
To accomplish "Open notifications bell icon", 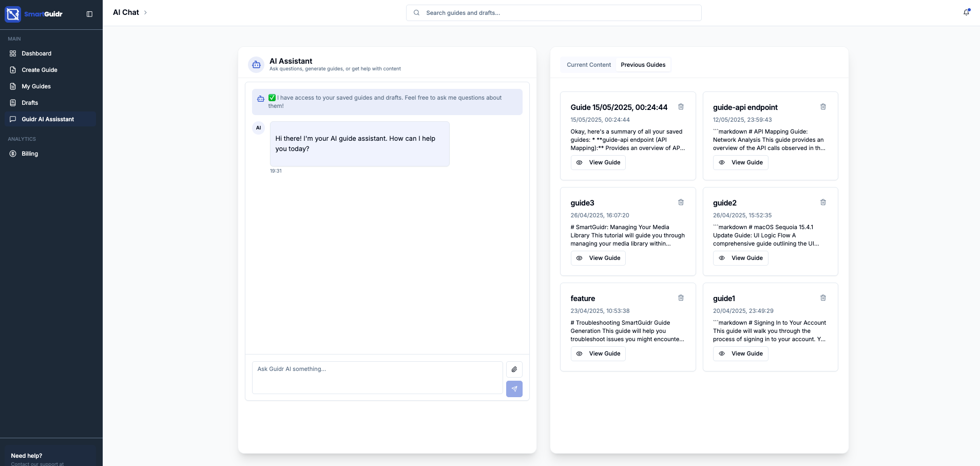I will (x=966, y=12).
